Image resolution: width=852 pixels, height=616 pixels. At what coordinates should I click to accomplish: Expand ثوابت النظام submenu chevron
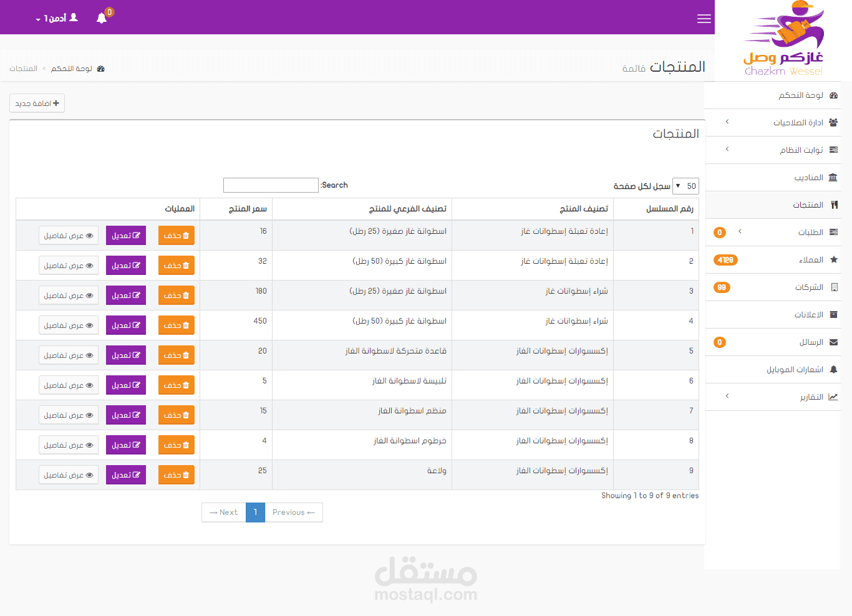[727, 149]
